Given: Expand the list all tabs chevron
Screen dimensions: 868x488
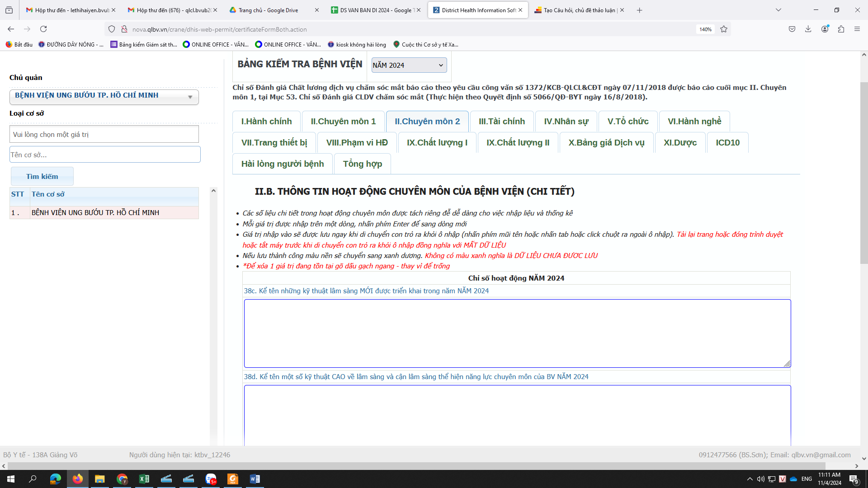Looking at the screenshot, I should click(778, 10).
